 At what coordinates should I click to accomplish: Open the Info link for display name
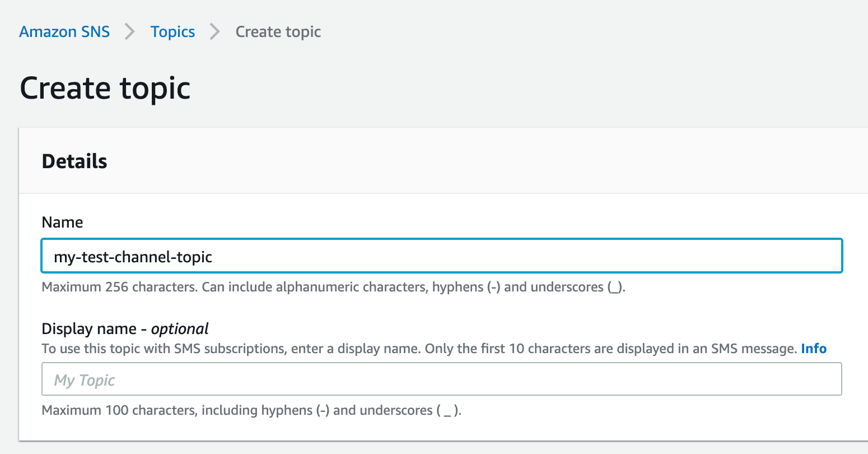[x=814, y=349]
